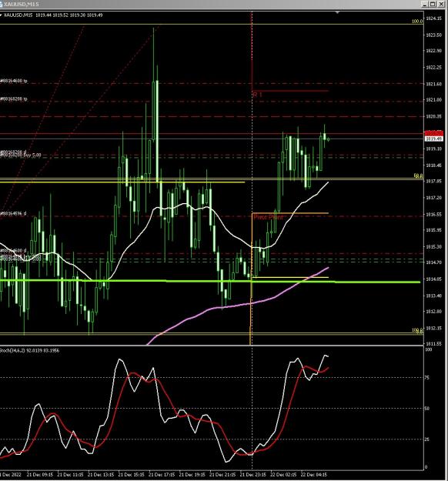Click the current price tag 1819.49

click(434, 139)
